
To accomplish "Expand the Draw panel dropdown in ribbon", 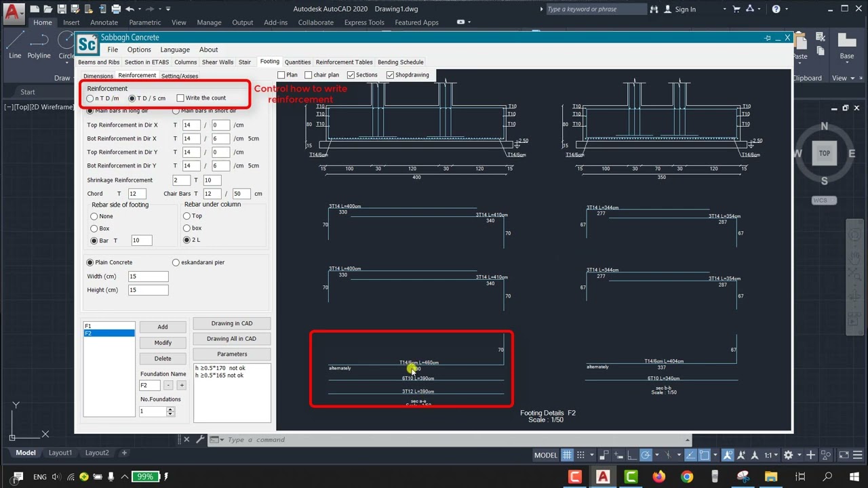I will click(x=65, y=78).
